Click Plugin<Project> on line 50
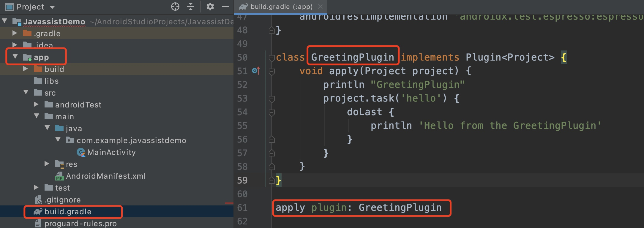 click(x=510, y=57)
